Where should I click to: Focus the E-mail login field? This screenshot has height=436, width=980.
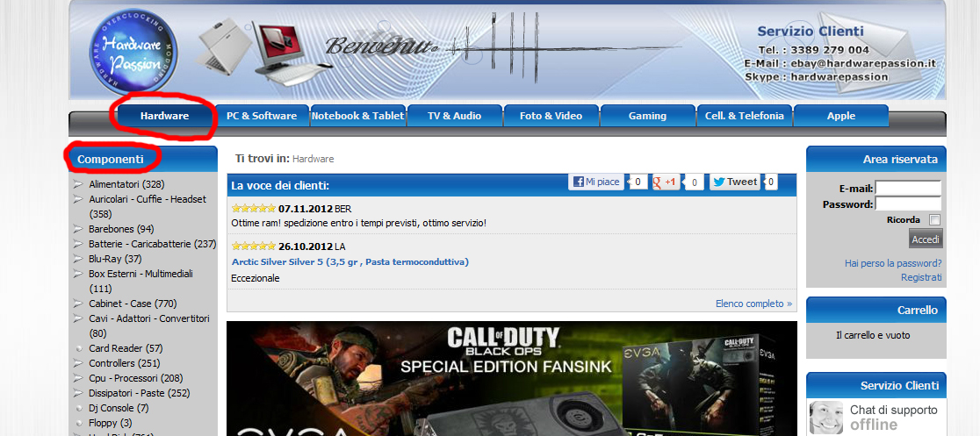(x=908, y=188)
